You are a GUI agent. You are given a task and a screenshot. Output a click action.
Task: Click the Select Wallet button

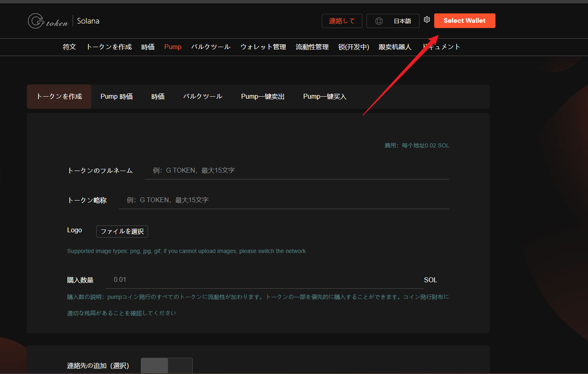(x=464, y=21)
